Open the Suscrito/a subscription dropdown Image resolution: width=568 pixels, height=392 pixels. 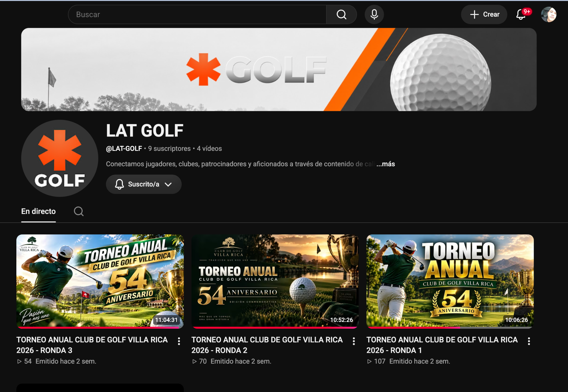click(144, 184)
